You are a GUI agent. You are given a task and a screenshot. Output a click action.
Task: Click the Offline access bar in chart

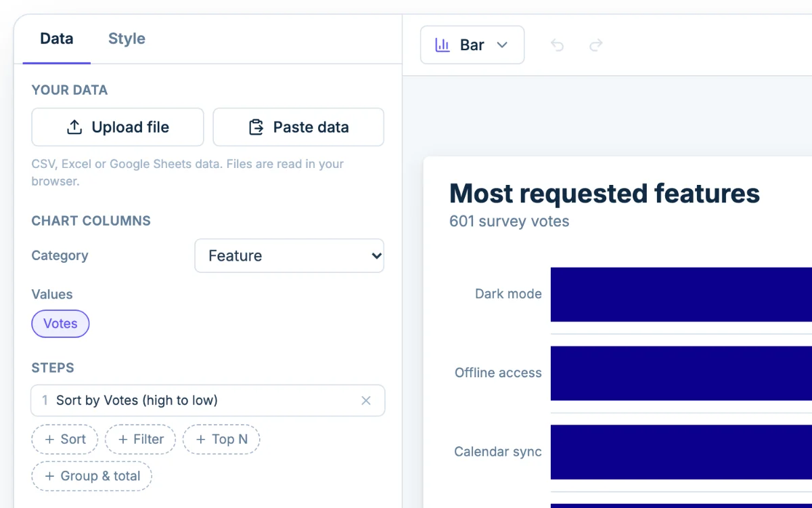pos(681,373)
